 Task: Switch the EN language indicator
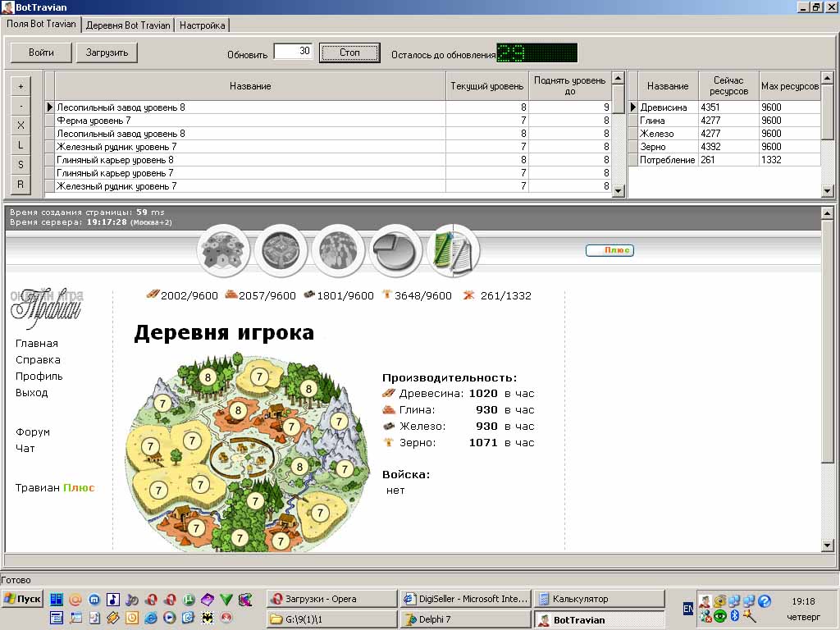click(x=688, y=609)
